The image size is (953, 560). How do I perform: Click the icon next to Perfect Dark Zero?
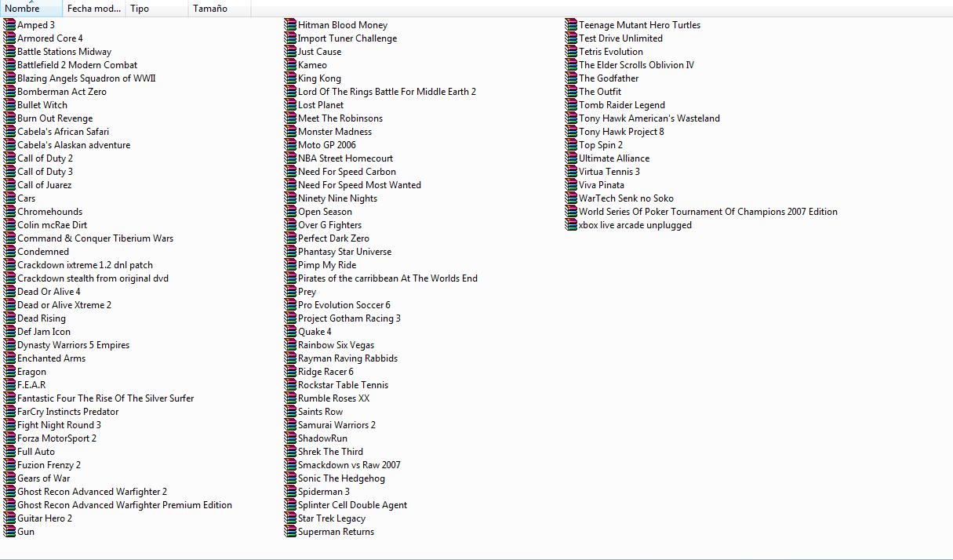click(x=290, y=238)
